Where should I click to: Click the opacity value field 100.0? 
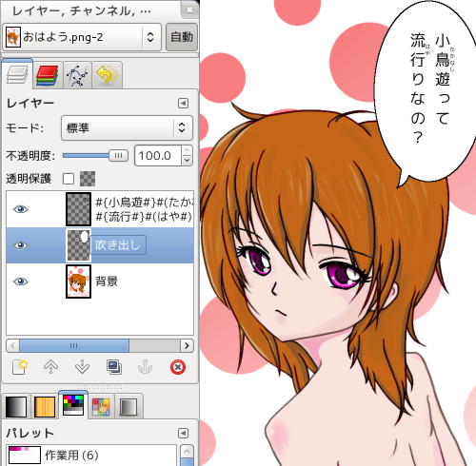point(158,156)
